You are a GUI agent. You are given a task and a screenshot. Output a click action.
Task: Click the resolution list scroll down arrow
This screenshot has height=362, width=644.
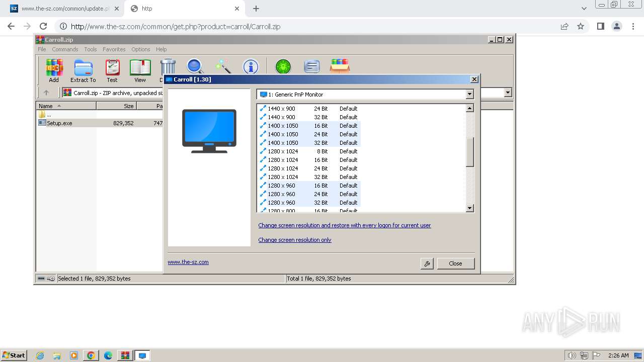pos(470,208)
